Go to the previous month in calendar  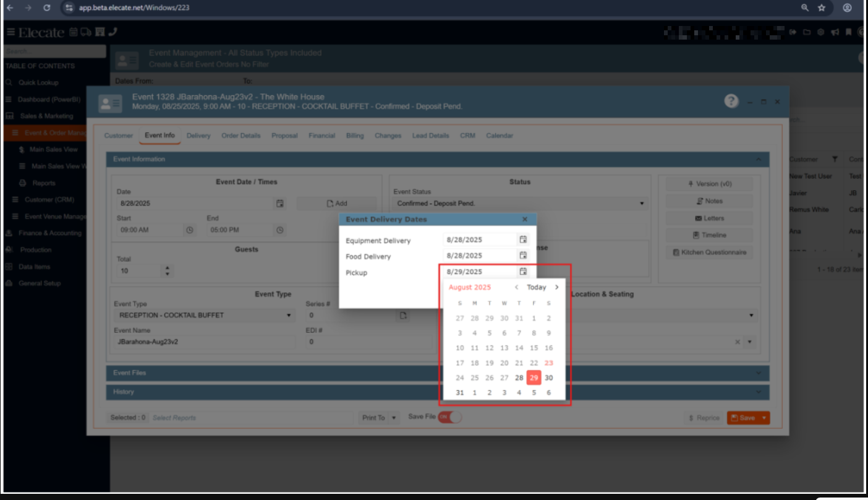[517, 287]
